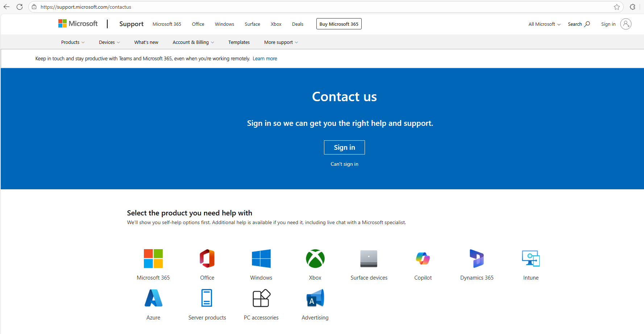
Task: Select the Intune product icon
Action: click(531, 259)
